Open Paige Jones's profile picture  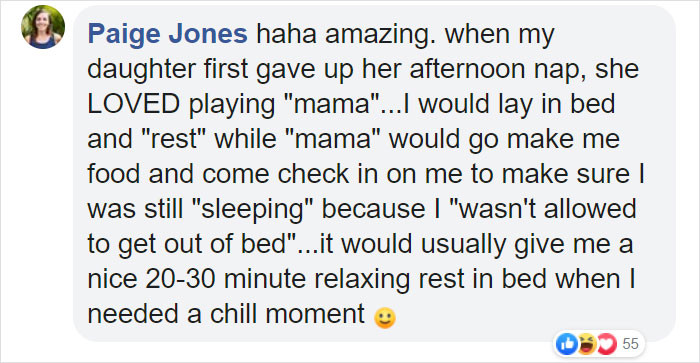[43, 27]
